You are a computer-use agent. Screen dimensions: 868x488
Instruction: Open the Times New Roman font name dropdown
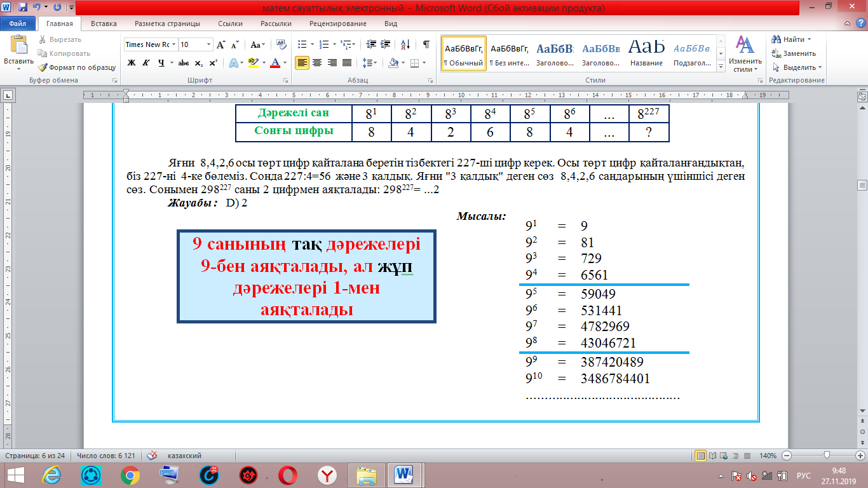[x=173, y=44]
